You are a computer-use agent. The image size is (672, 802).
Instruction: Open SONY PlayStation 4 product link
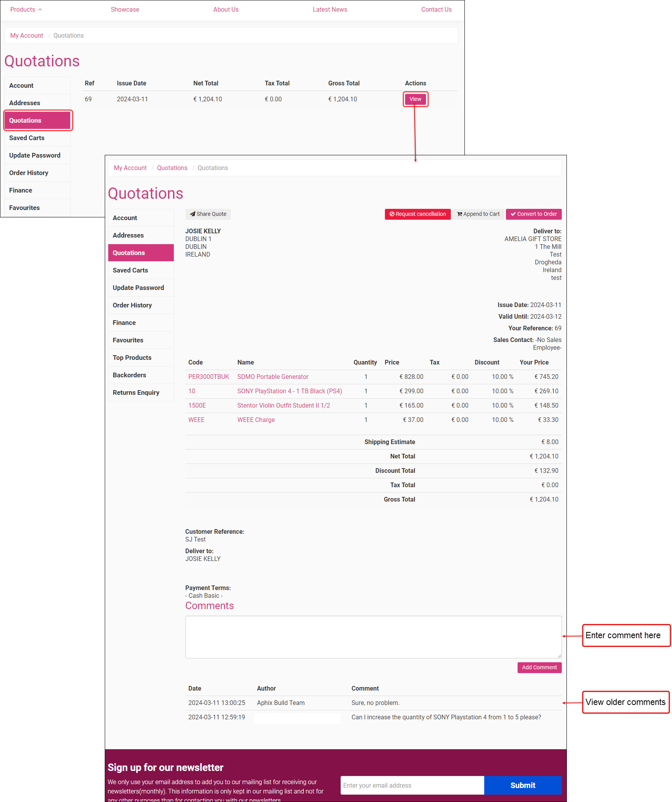289,391
